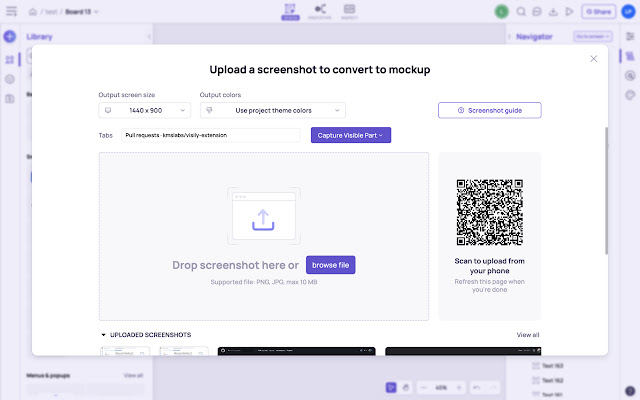Open the Output screen size dropdown

[x=144, y=110]
